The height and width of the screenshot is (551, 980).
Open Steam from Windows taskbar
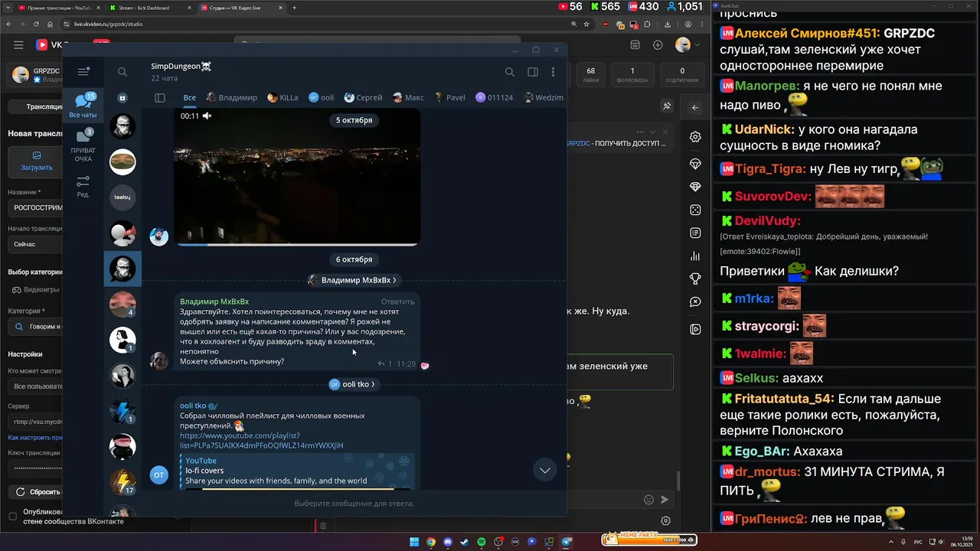click(x=465, y=542)
